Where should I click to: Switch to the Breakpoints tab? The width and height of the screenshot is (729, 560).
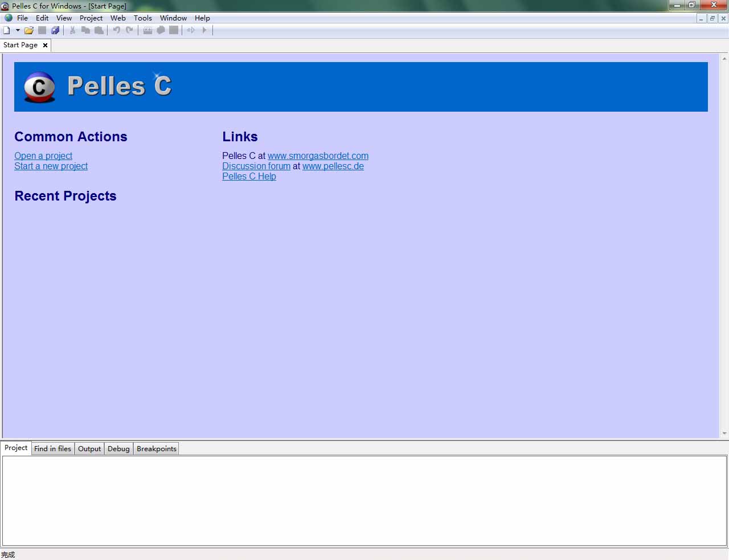tap(157, 449)
